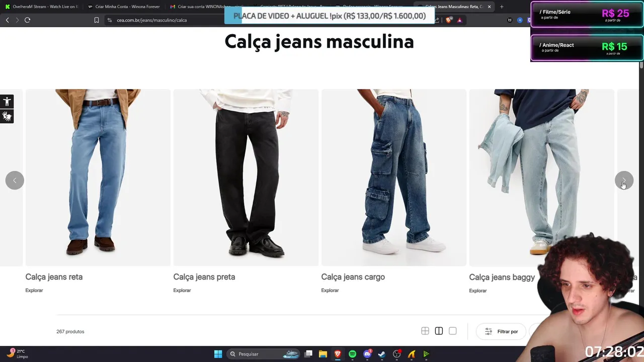
Task: Switch to Criar Minha Conta - Winona Forever tab
Action: pos(123,7)
